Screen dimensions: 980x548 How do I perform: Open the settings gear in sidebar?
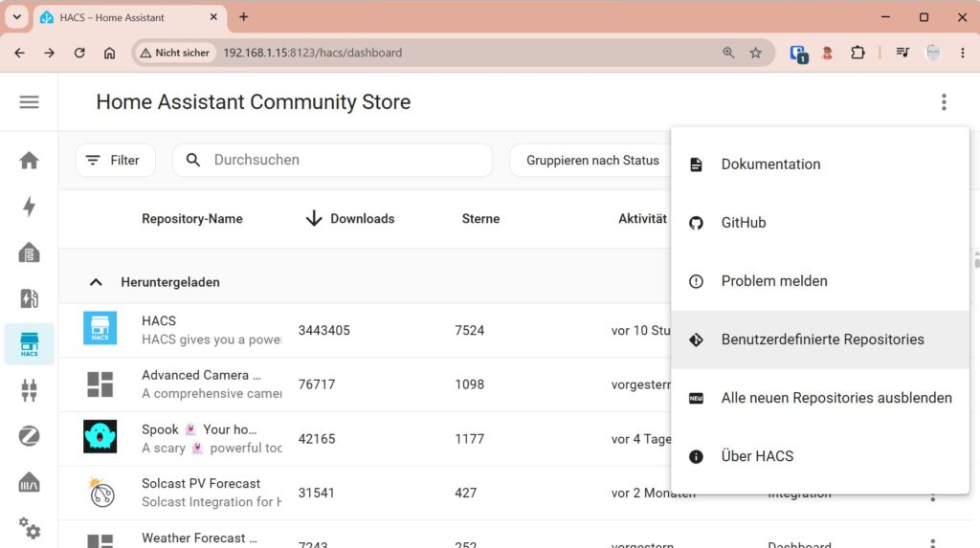[x=29, y=528]
